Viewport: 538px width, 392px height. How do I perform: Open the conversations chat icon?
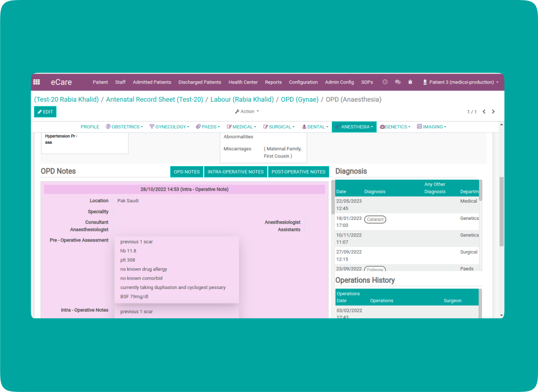pyautogui.click(x=398, y=82)
